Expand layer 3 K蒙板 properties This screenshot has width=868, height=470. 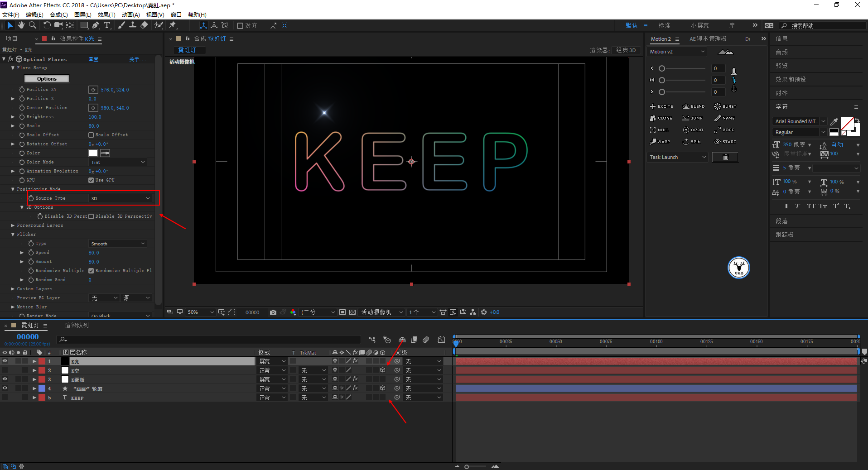(34, 379)
